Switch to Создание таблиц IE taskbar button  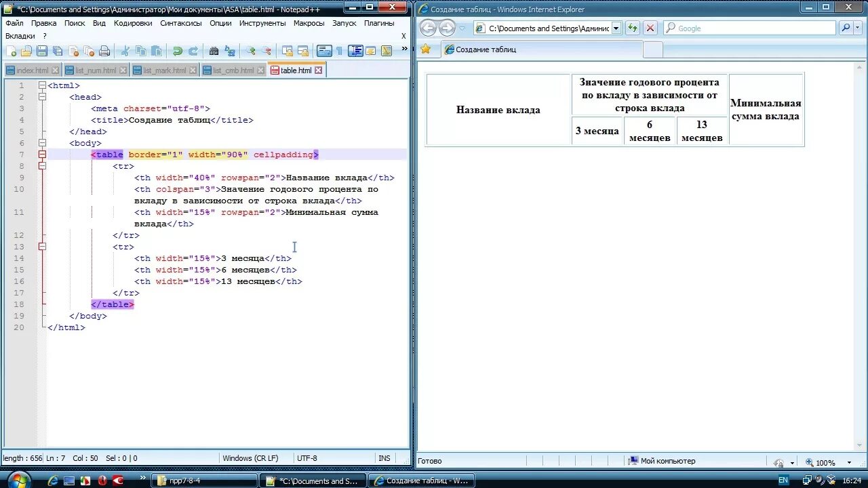pos(421,481)
